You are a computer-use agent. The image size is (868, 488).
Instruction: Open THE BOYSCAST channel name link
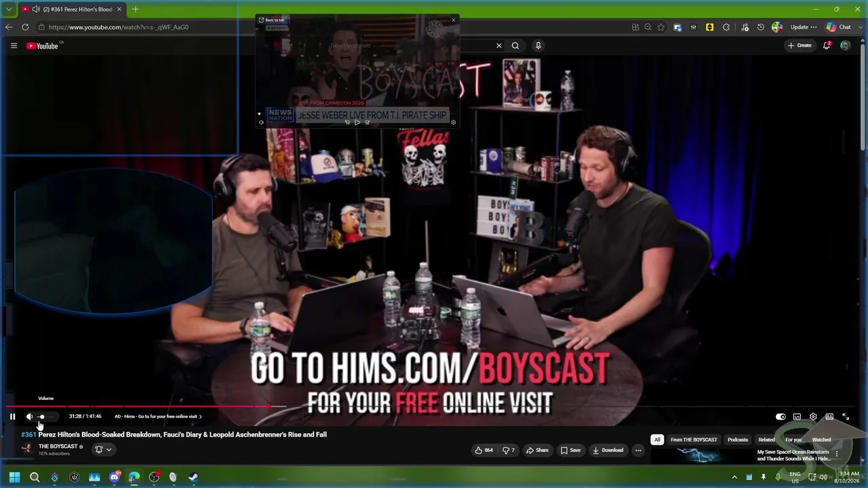(x=58, y=447)
